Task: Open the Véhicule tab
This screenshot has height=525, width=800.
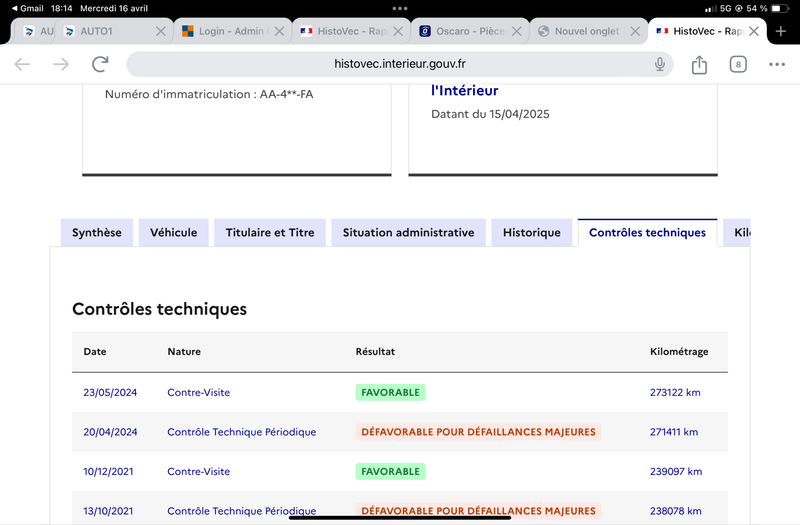Action: click(x=173, y=233)
